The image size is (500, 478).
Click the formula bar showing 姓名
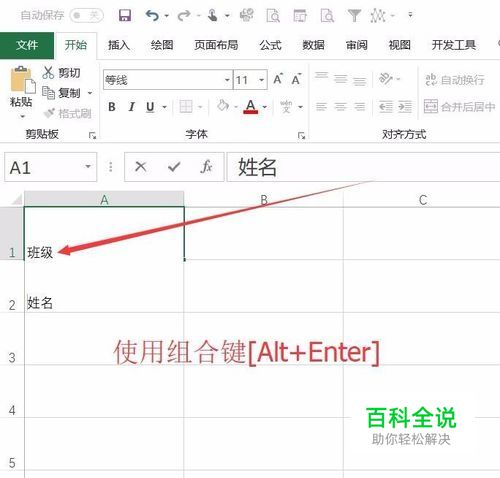(x=363, y=167)
